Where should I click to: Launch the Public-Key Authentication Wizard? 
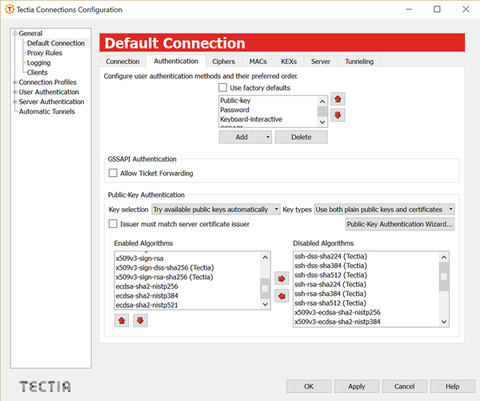tap(400, 224)
